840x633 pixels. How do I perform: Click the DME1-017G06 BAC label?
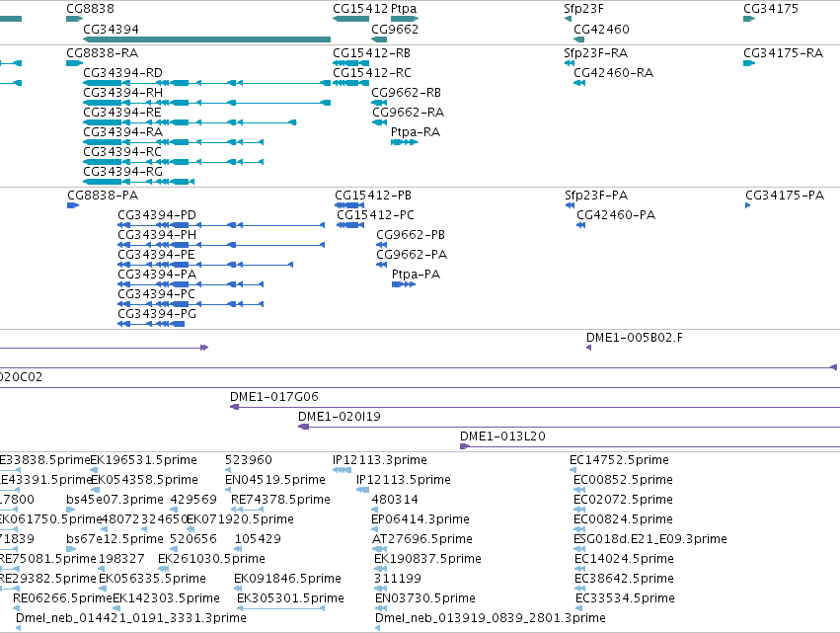[x=273, y=397]
